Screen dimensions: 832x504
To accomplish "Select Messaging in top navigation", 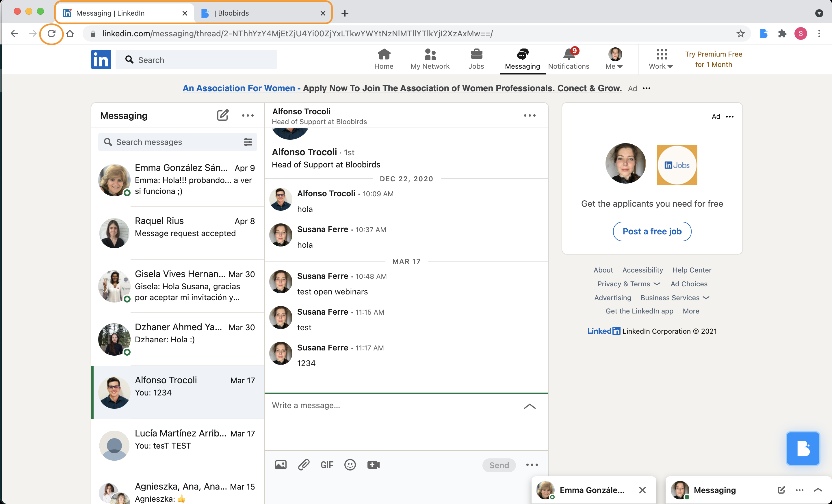I will click(522, 59).
